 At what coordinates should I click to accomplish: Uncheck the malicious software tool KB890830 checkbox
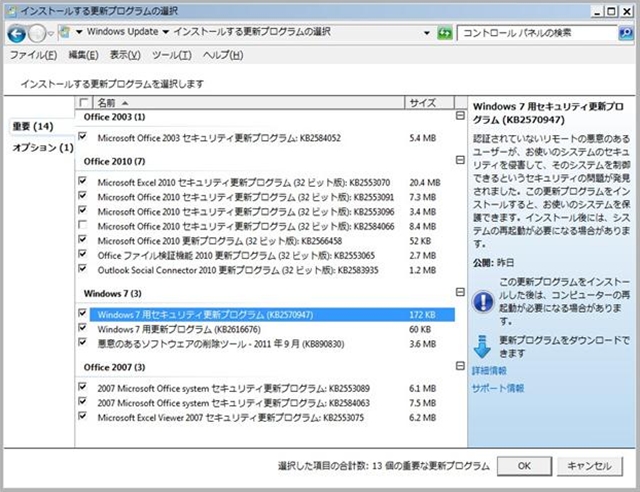(x=82, y=342)
